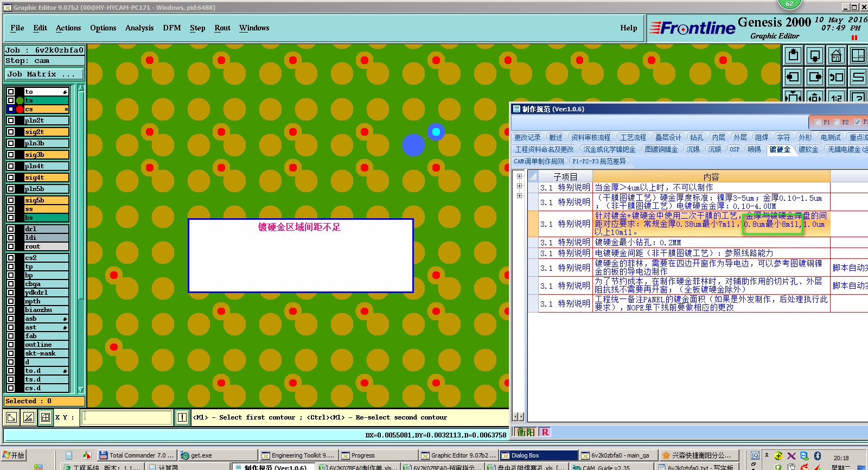Expand the second tree row plus box
The width and height of the screenshot is (868, 470).
(519, 186)
